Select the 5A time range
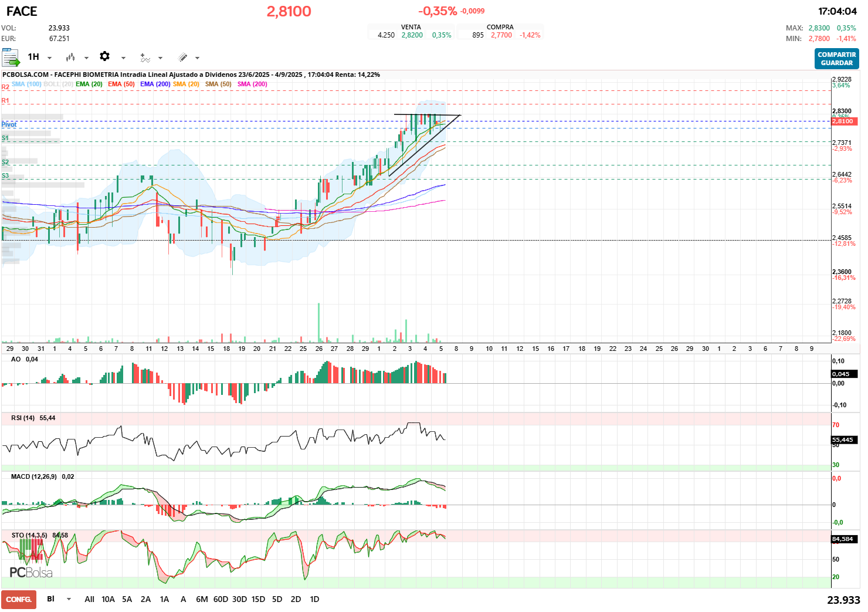The height and width of the screenshot is (612, 868). click(x=127, y=599)
